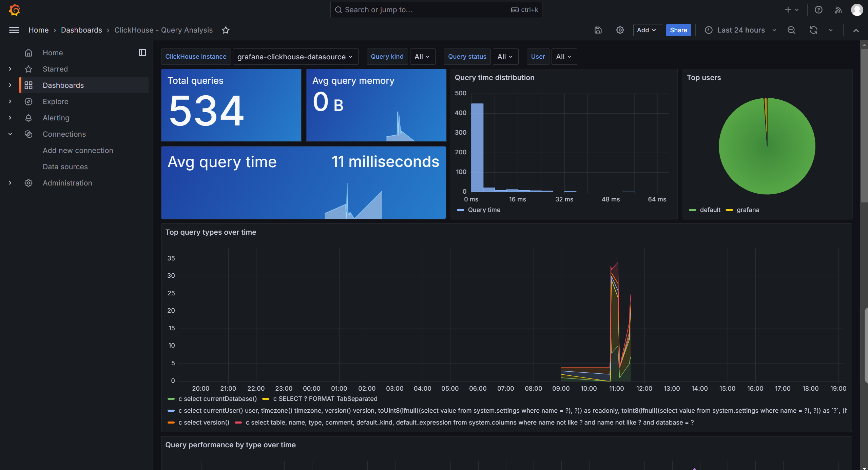868x470 pixels.
Task: Click the save dashboard icon
Action: pyautogui.click(x=598, y=30)
